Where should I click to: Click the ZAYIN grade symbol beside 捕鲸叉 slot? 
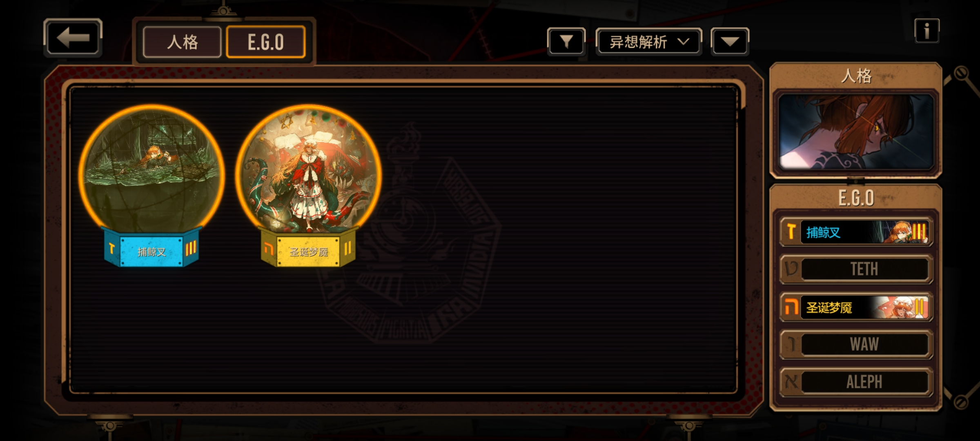pyautogui.click(x=791, y=232)
